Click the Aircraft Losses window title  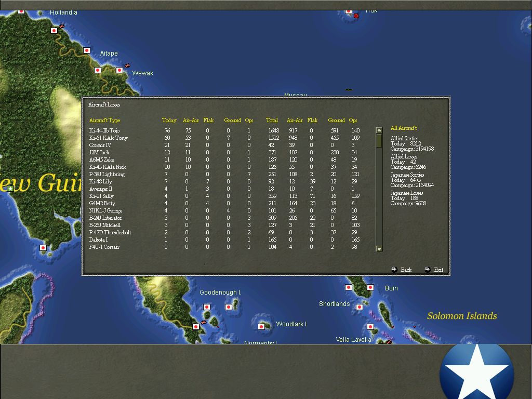(104, 104)
